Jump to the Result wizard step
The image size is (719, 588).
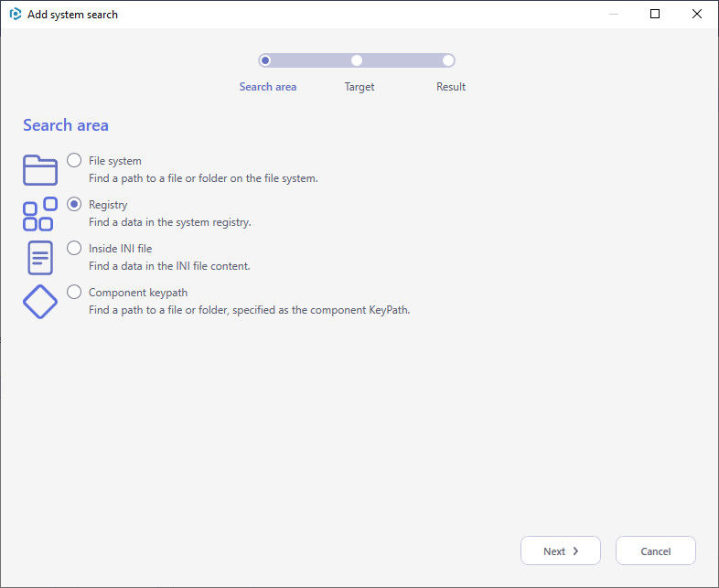pyautogui.click(x=451, y=87)
